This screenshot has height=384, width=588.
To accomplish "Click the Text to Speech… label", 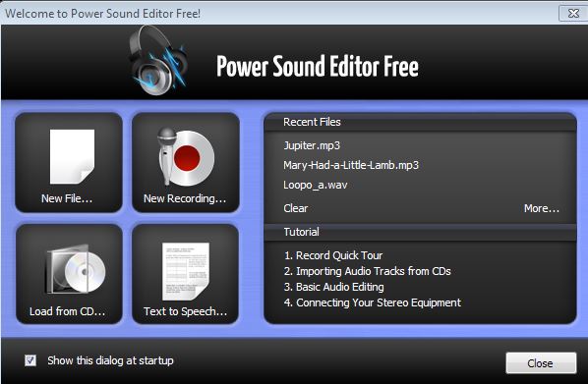I will pos(185,311).
